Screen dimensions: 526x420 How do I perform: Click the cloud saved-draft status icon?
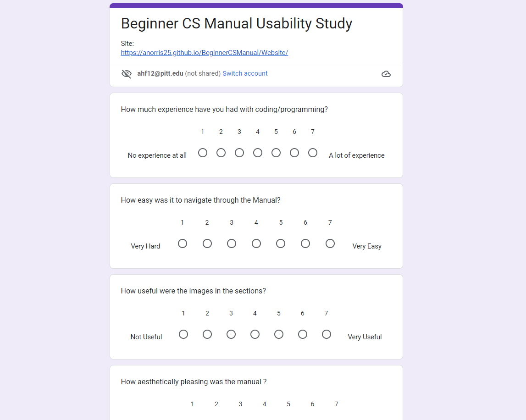coord(386,74)
